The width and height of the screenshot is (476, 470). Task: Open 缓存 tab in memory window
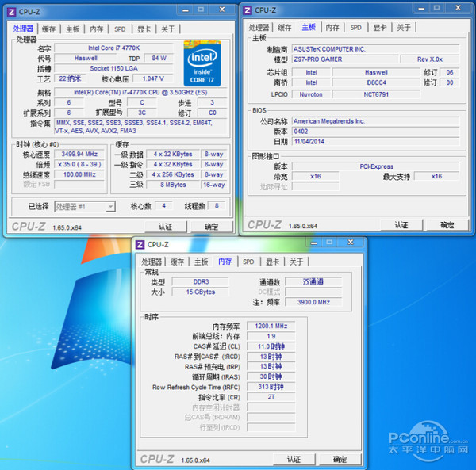tap(177, 262)
